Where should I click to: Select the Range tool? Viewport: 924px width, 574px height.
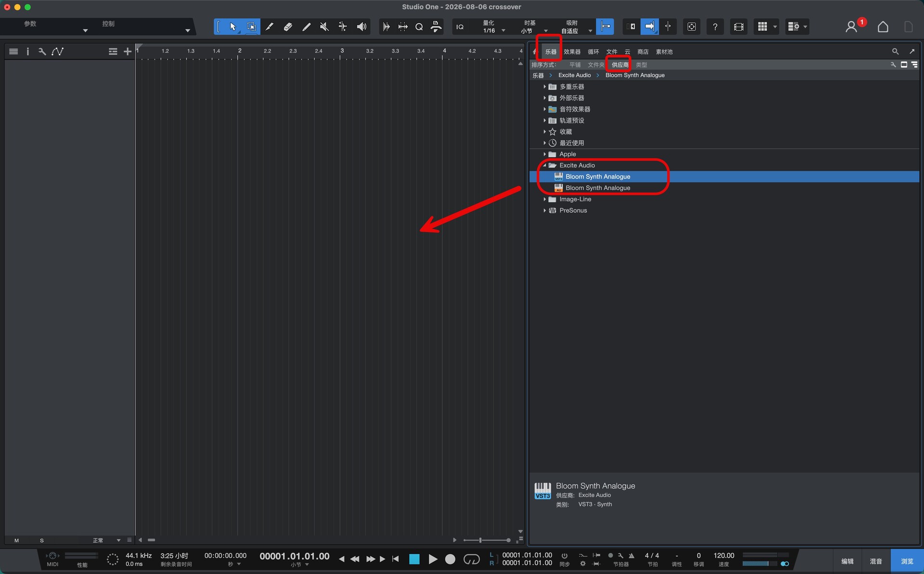click(x=251, y=27)
